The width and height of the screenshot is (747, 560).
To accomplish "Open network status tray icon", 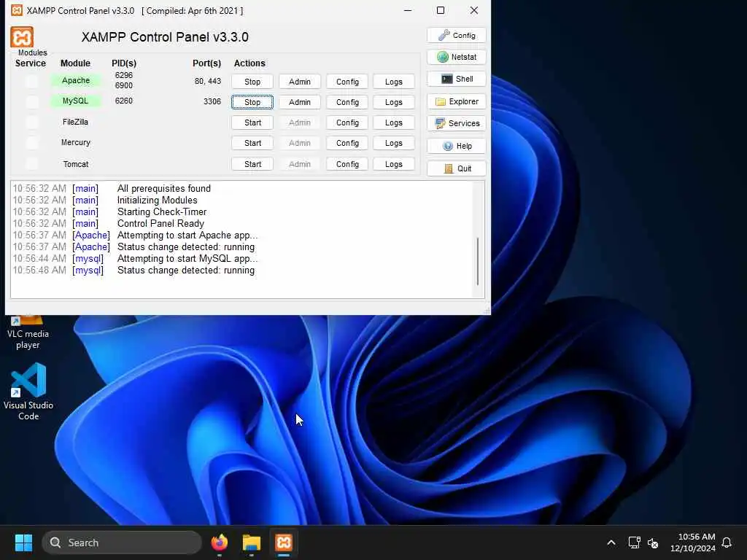I will (634, 542).
